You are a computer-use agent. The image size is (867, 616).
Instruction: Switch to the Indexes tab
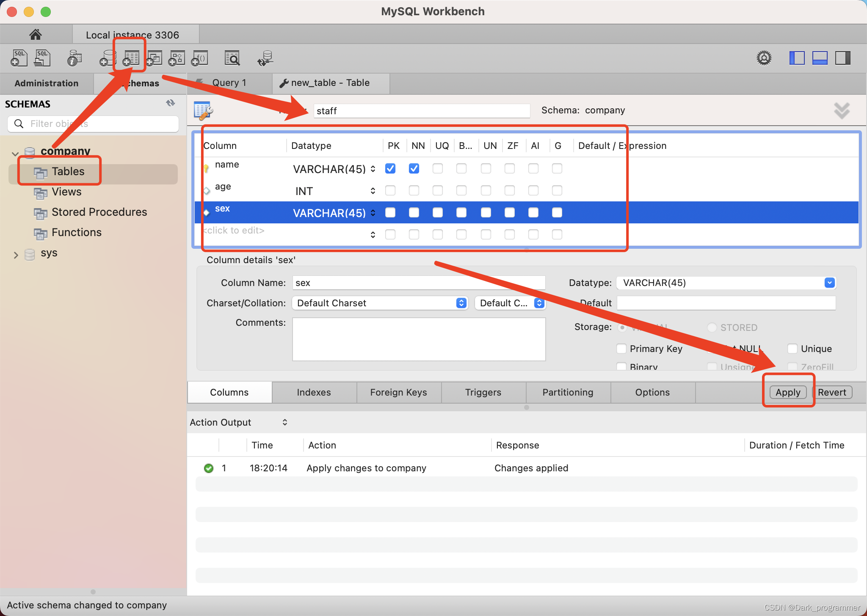[314, 392]
